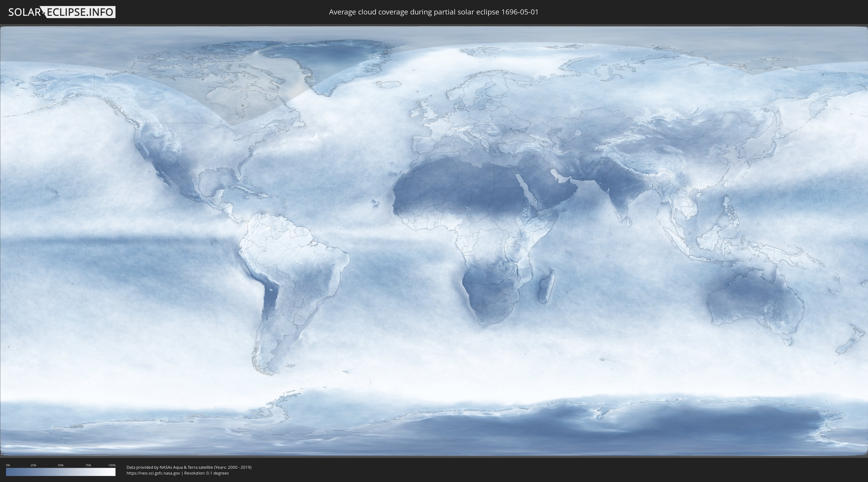Click the 100% legend label
The image size is (868, 482).
(112, 465)
